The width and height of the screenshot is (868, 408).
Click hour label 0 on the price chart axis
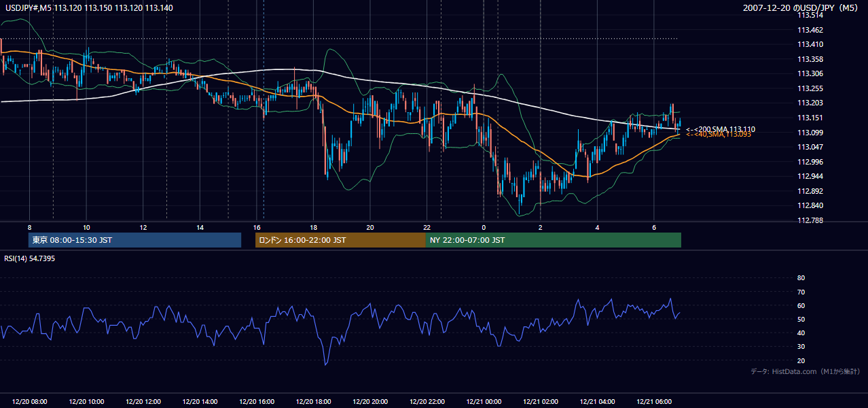coord(484,227)
